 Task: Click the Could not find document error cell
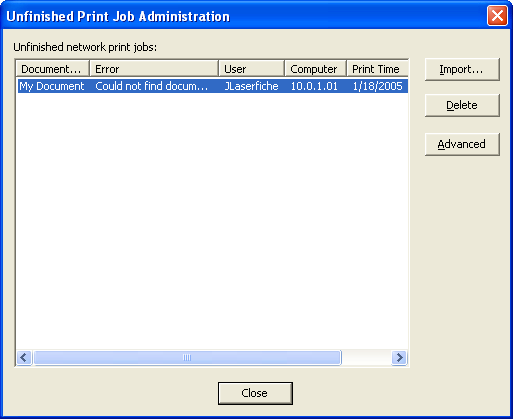pyautogui.click(x=152, y=86)
